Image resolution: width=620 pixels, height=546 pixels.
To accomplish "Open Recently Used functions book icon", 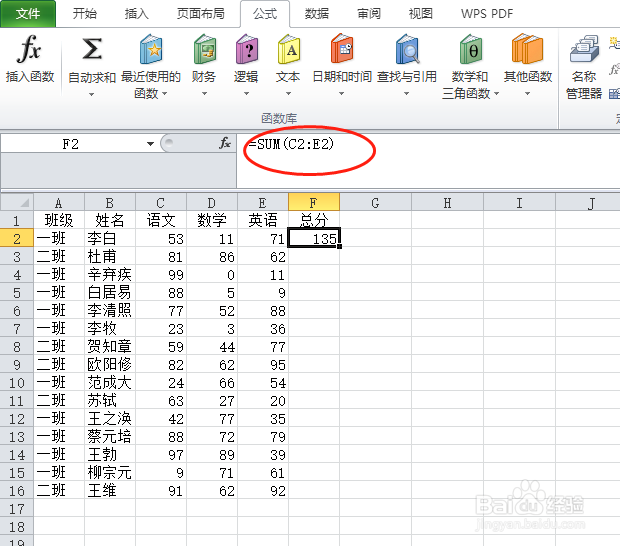I will coord(151,49).
